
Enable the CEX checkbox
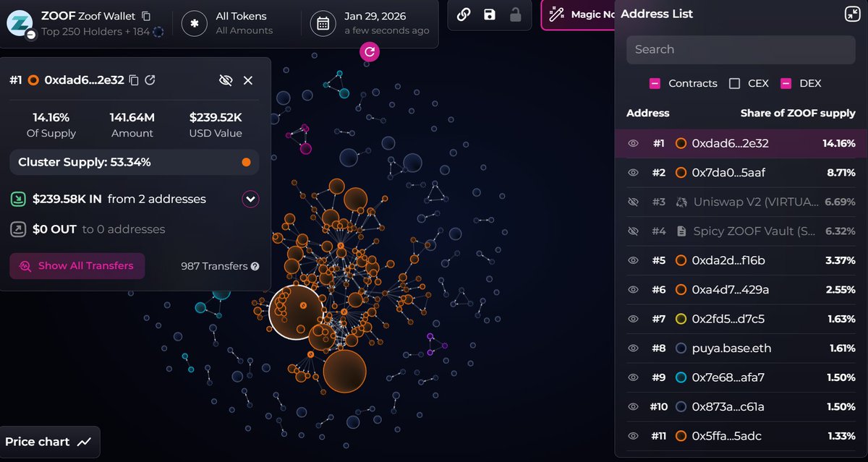[734, 83]
